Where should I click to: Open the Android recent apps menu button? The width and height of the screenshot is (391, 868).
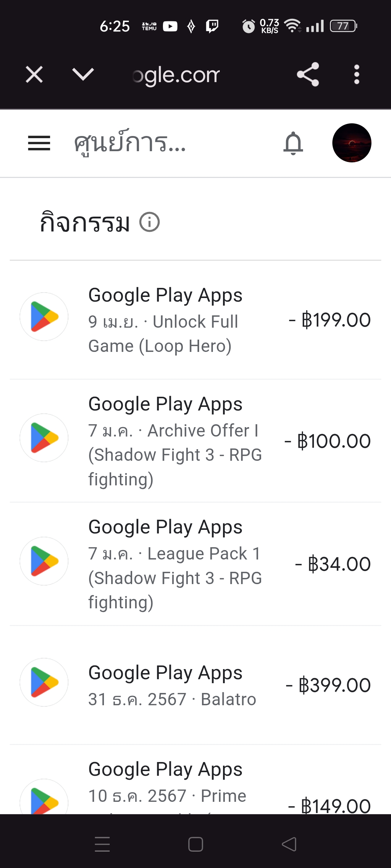[x=102, y=844]
